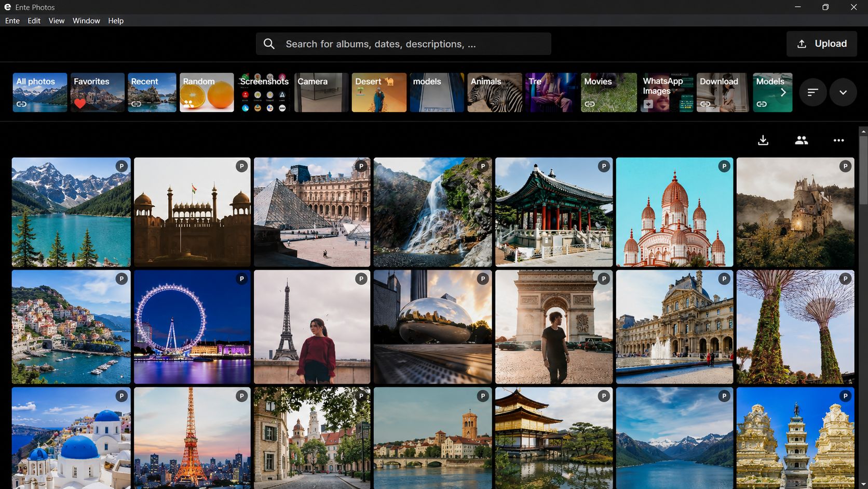The width and height of the screenshot is (868, 489).
Task: Open the lowercase models album
Action: (437, 92)
